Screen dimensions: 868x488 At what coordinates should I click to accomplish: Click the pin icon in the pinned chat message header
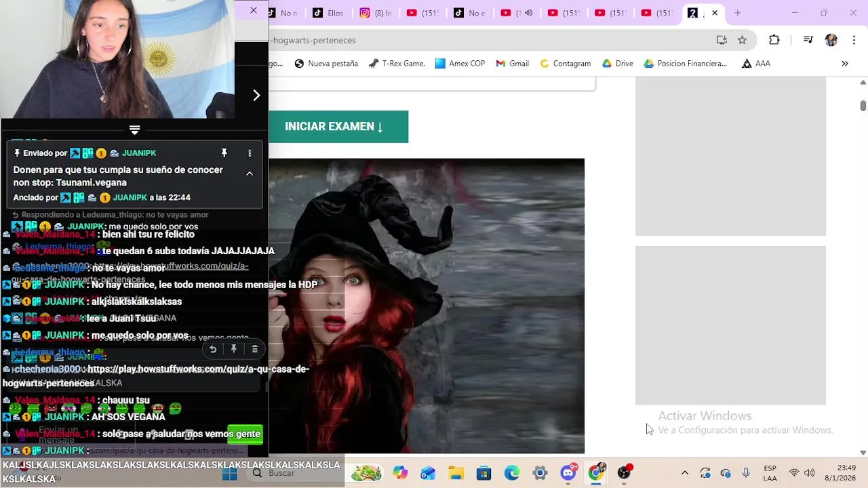pyautogui.click(x=224, y=153)
